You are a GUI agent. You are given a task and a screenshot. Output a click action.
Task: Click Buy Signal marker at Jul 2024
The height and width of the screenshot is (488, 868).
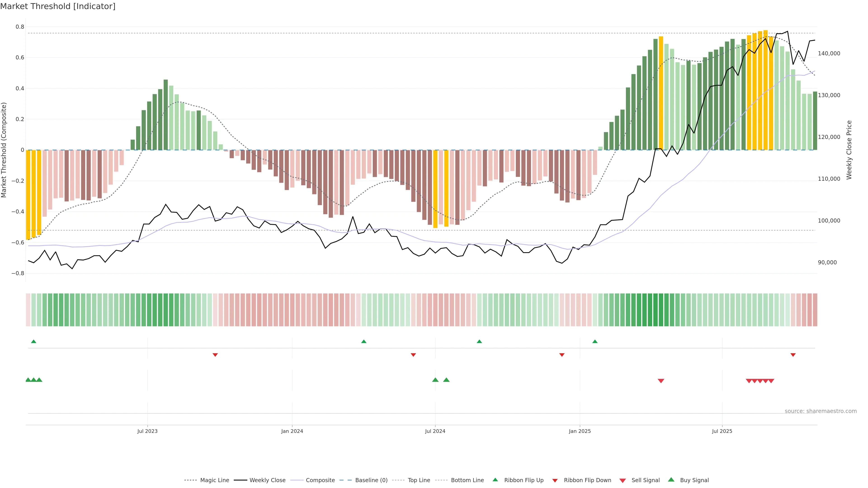pos(435,380)
